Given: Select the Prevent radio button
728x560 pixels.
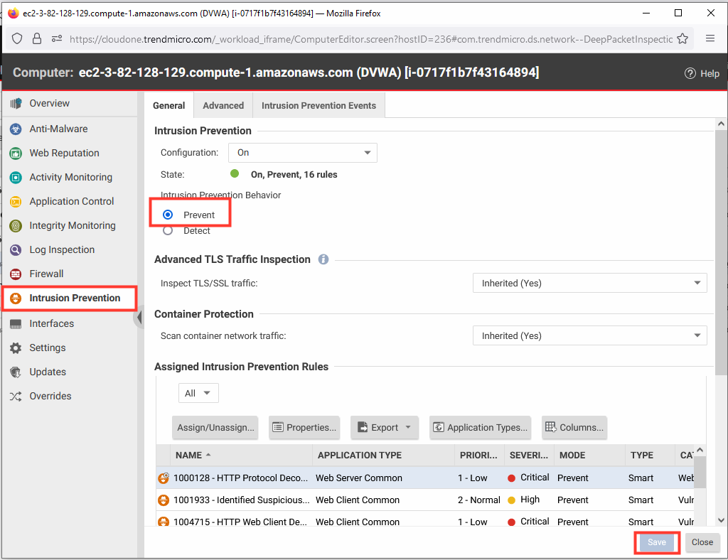Looking at the screenshot, I should [x=168, y=215].
